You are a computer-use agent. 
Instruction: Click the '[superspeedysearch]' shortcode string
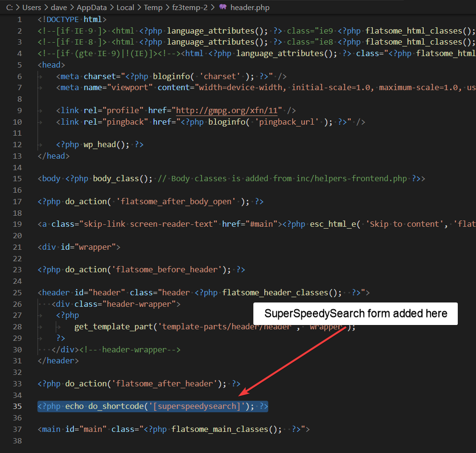197,407
